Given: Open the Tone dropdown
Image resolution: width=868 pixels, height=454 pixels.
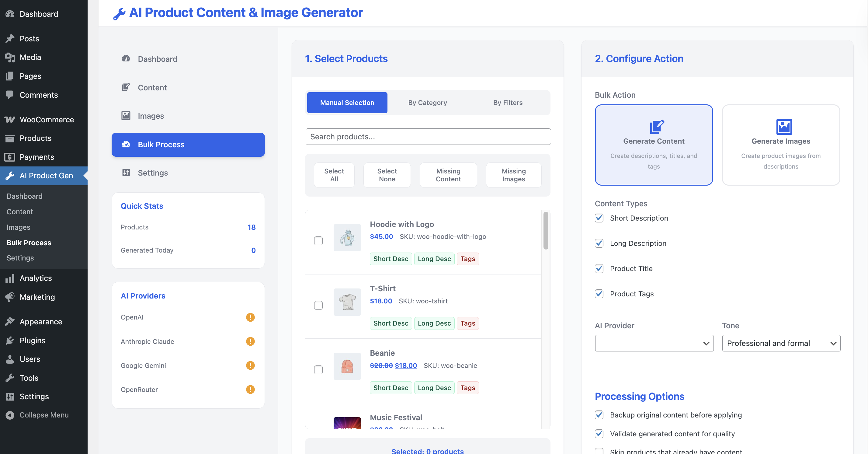Looking at the screenshot, I should pos(781,343).
